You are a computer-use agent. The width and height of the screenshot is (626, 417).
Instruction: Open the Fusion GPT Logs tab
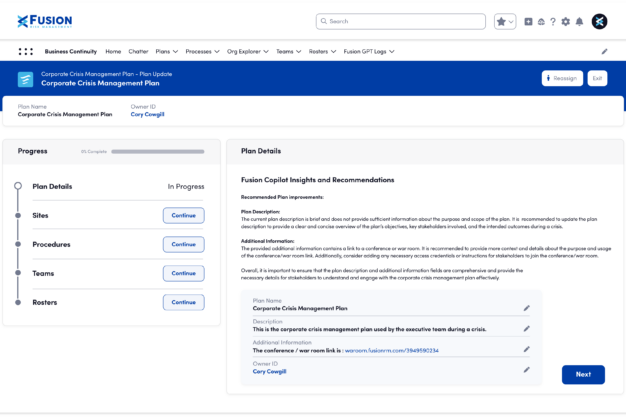pos(365,52)
